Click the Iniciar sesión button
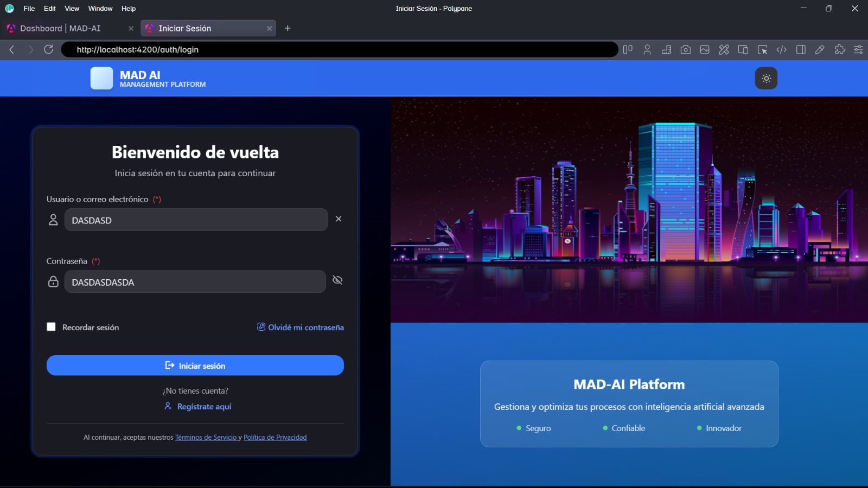Image resolution: width=868 pixels, height=488 pixels. pyautogui.click(x=195, y=365)
